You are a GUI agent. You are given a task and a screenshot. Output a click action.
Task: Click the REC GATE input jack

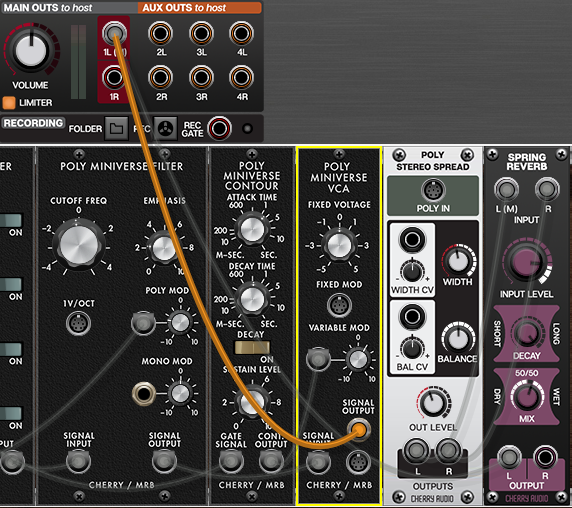[x=220, y=128]
